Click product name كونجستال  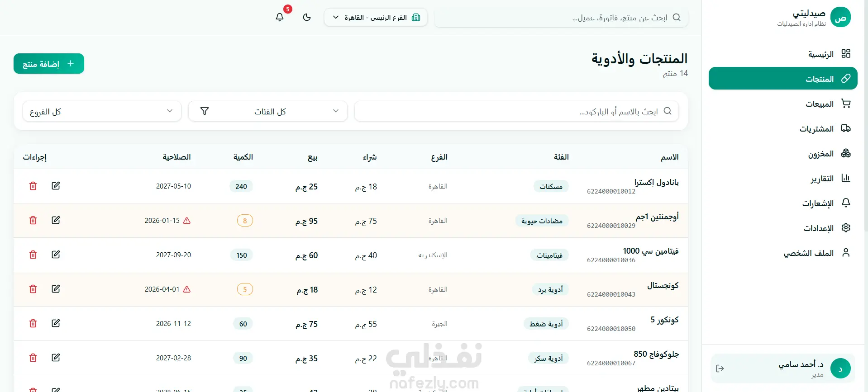coord(663,285)
